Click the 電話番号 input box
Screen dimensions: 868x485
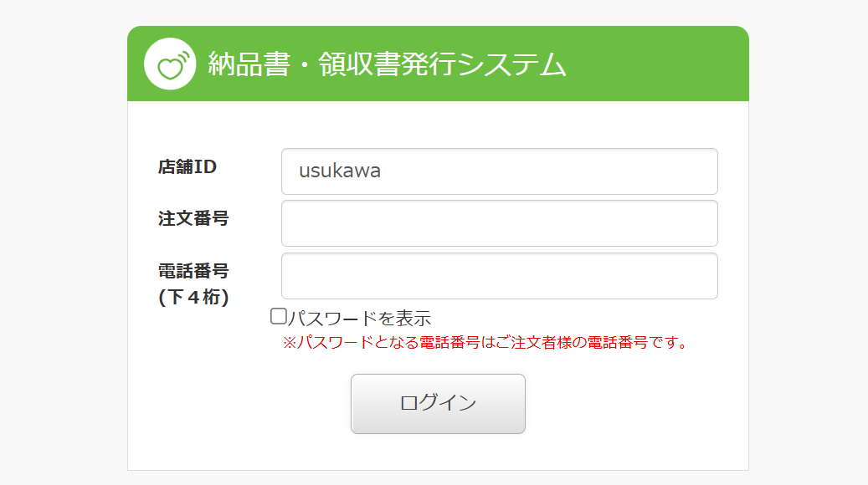(x=499, y=276)
